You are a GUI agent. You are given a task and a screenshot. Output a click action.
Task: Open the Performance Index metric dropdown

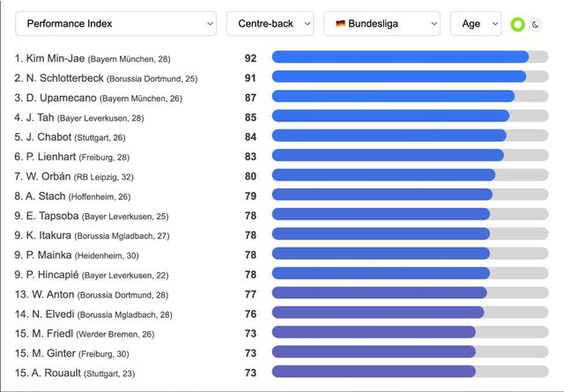(x=116, y=24)
